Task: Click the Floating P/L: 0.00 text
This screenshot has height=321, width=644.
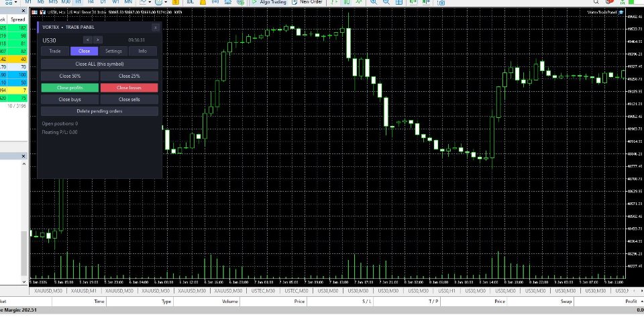Action: click(60, 132)
